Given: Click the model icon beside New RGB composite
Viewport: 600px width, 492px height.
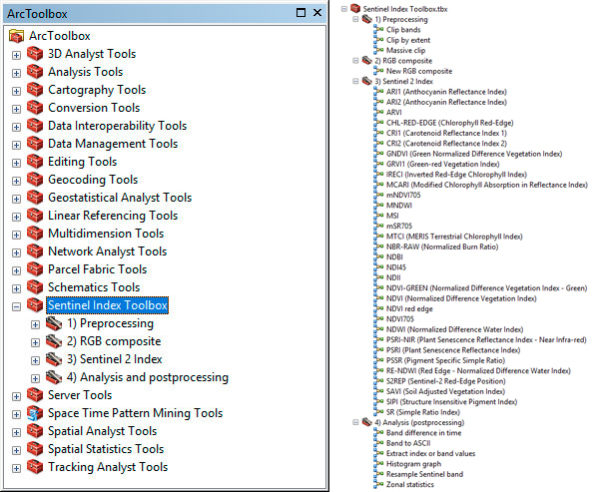Looking at the screenshot, I should pyautogui.click(x=379, y=71).
